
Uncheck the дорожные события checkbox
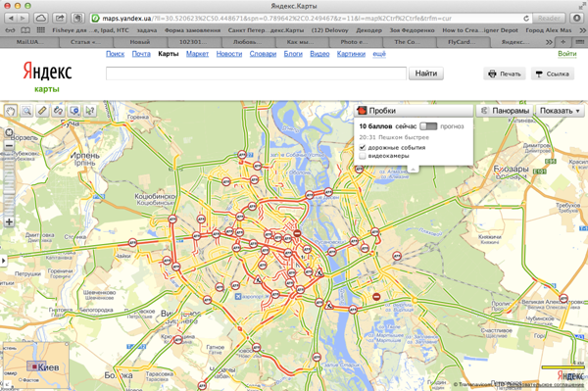(x=363, y=147)
